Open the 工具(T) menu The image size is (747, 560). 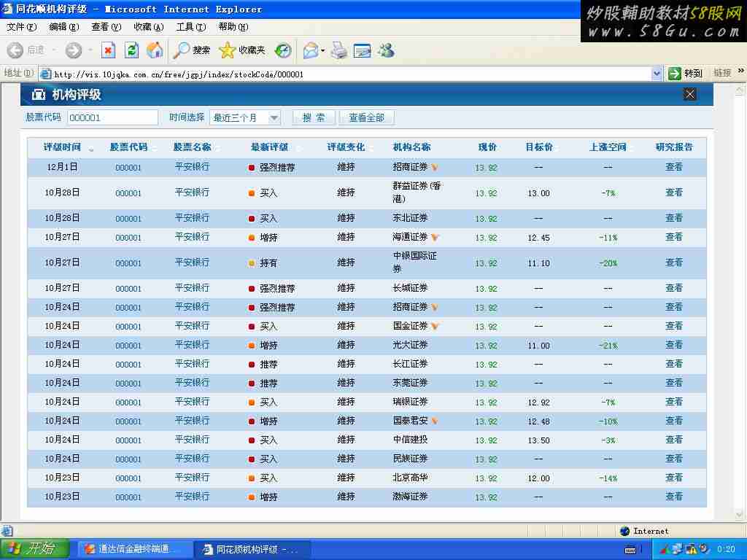pos(191,27)
